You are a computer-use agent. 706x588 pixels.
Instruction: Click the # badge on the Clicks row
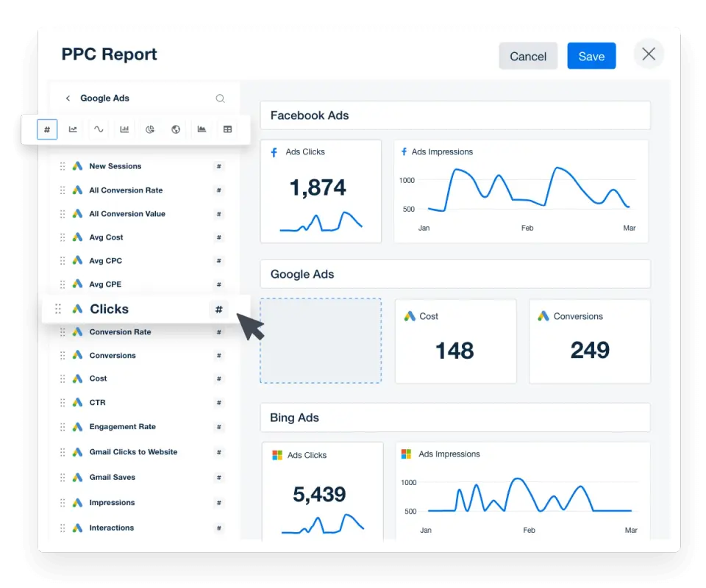pyautogui.click(x=219, y=309)
